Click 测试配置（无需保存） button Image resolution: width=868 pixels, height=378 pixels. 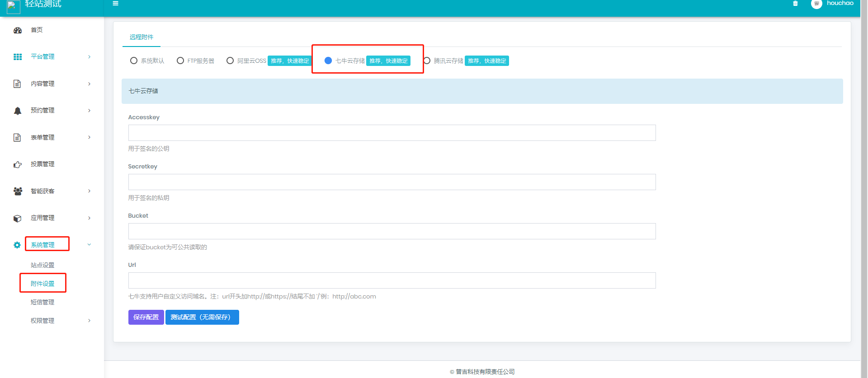click(202, 317)
